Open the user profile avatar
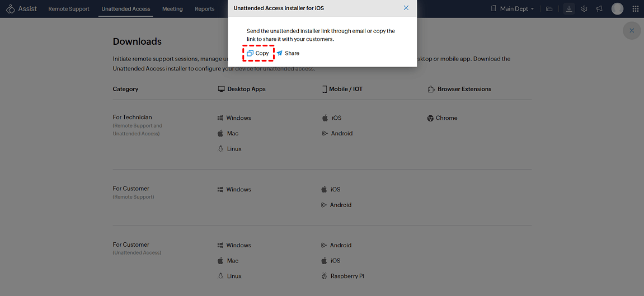Viewport: 644px width, 296px height. pos(617,8)
